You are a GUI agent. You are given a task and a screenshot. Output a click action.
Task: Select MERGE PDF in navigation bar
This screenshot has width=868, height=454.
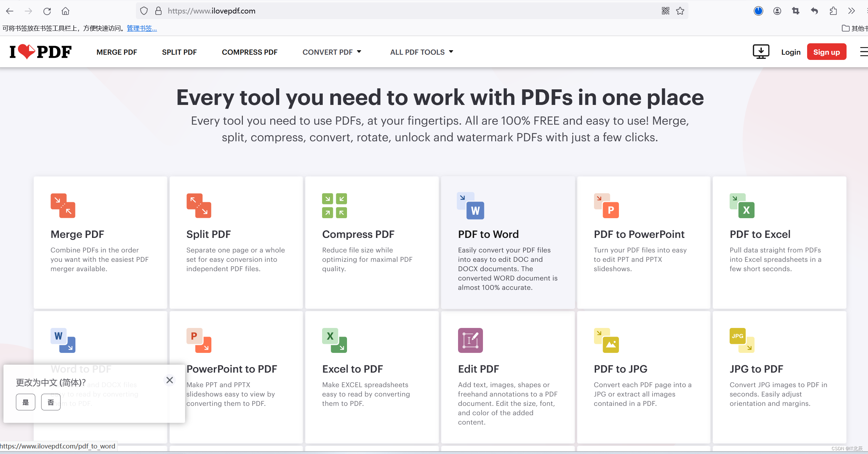tap(117, 52)
